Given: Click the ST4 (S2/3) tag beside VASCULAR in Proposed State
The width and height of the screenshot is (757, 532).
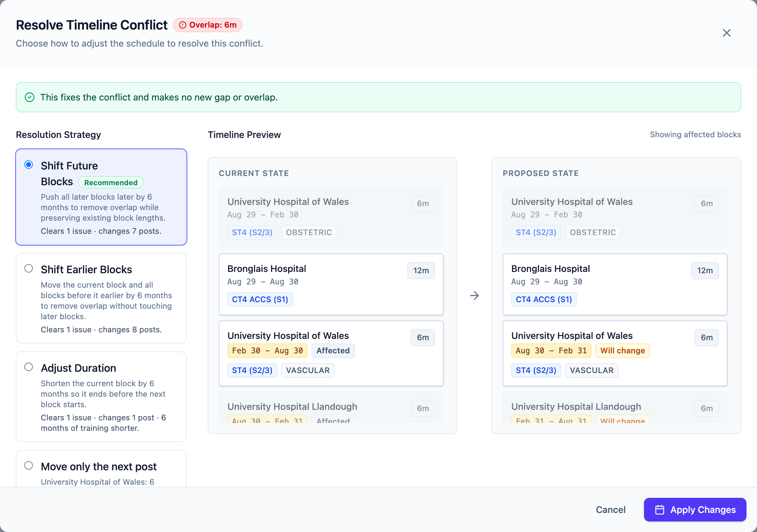Looking at the screenshot, I should pos(536,370).
